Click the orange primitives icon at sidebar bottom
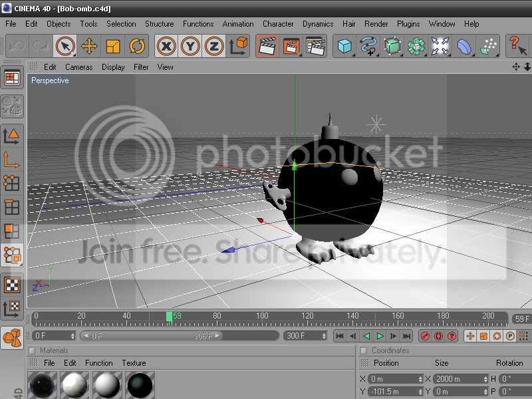Viewport: 532px width, 399px height. point(12,338)
